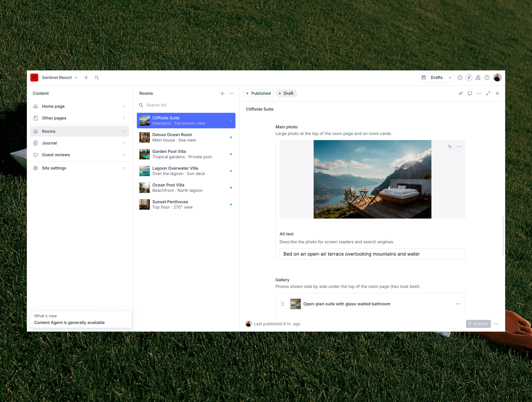
Task: Open the Rooms list options menu
Action: 231,93
